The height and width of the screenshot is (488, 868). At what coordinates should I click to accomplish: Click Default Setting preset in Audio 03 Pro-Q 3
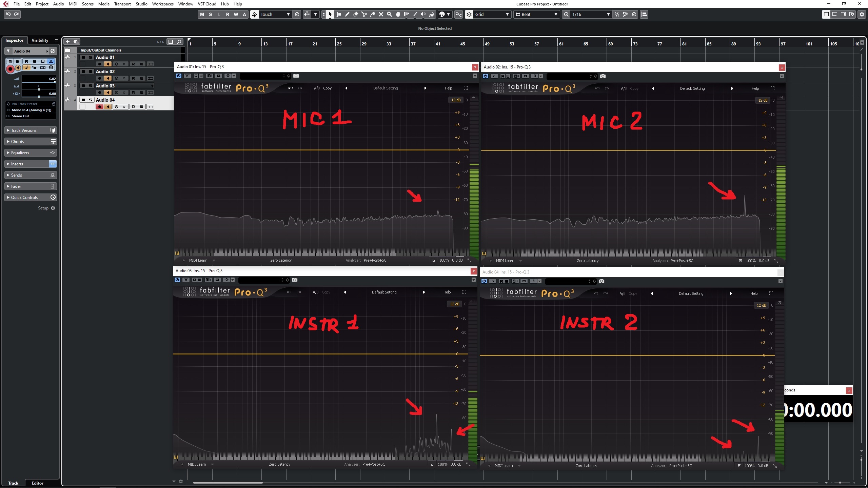point(384,292)
